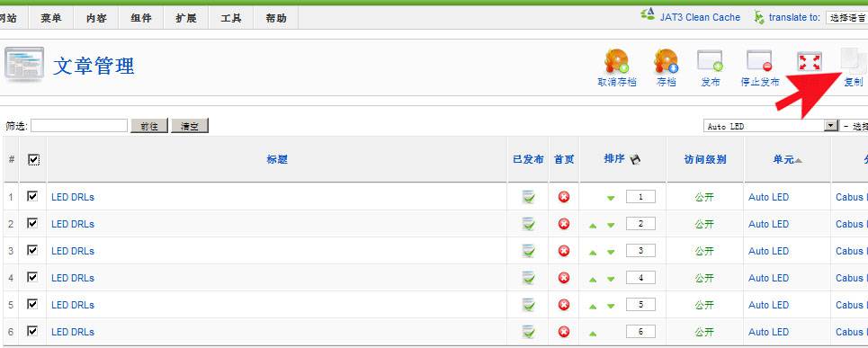Click the JAT3 Clean Cache link

[x=700, y=17]
